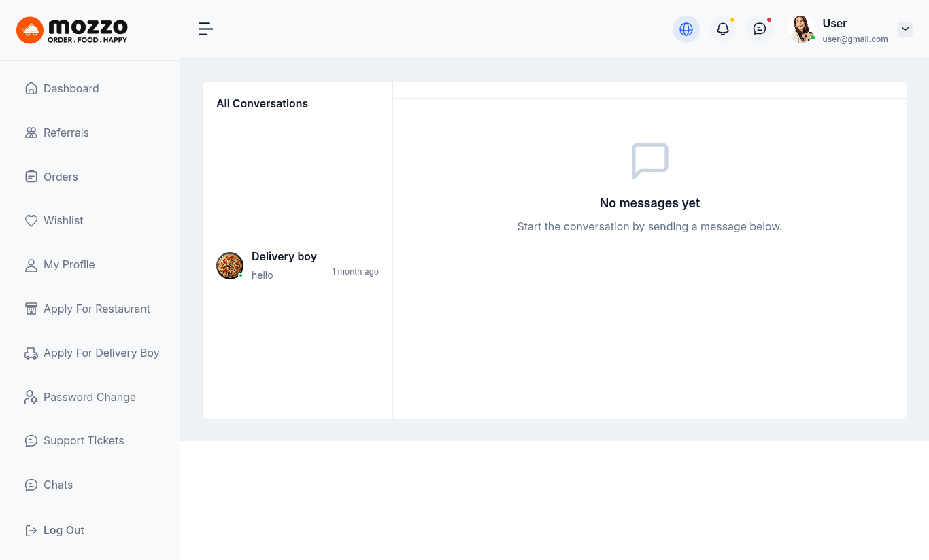Viewport: 929px width, 560px height.
Task: Click the Mozzo logo
Action: tap(72, 30)
